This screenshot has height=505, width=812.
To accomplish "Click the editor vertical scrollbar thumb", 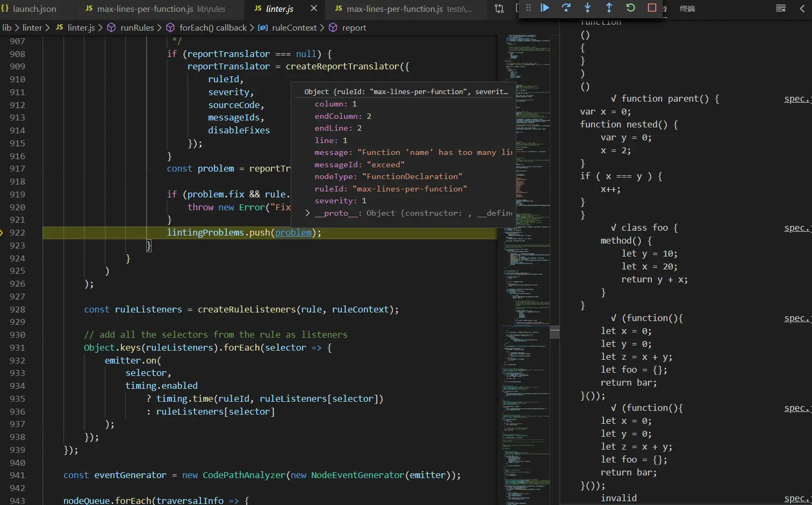I will pos(555,332).
